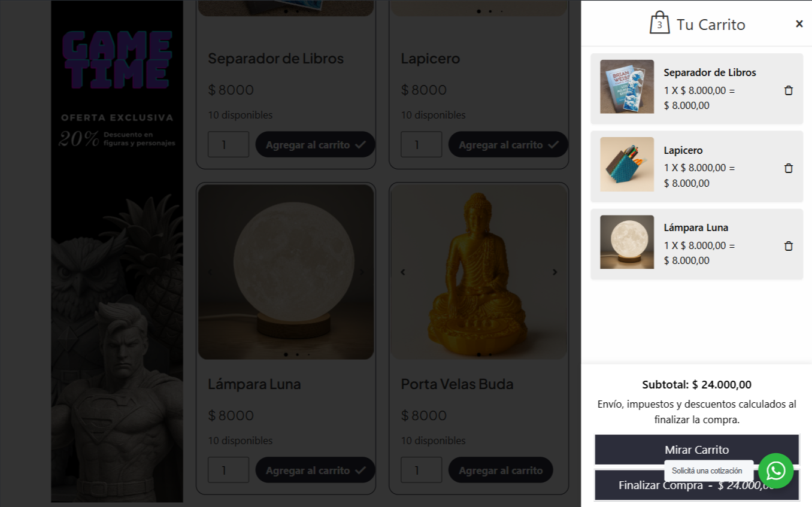Click Mirar Carrito button

point(696,450)
